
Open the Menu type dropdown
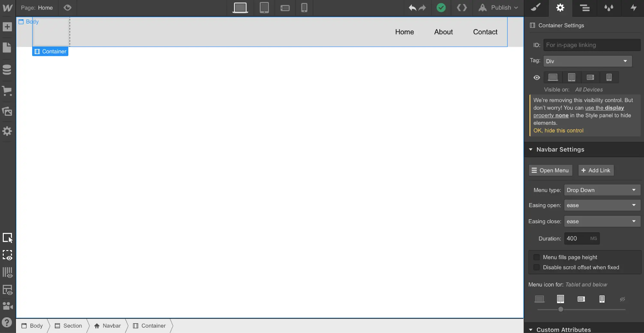click(602, 190)
